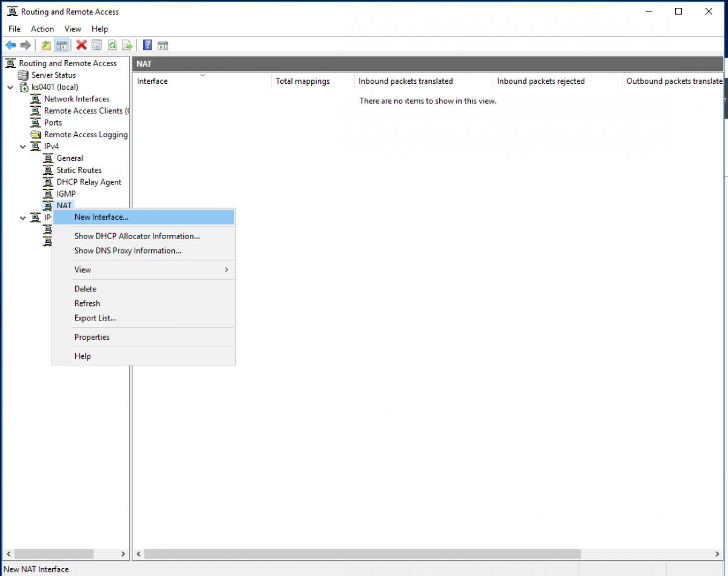Click the show/hide console tree toolbar icon
Viewport: 728px width, 576px height.
point(61,44)
